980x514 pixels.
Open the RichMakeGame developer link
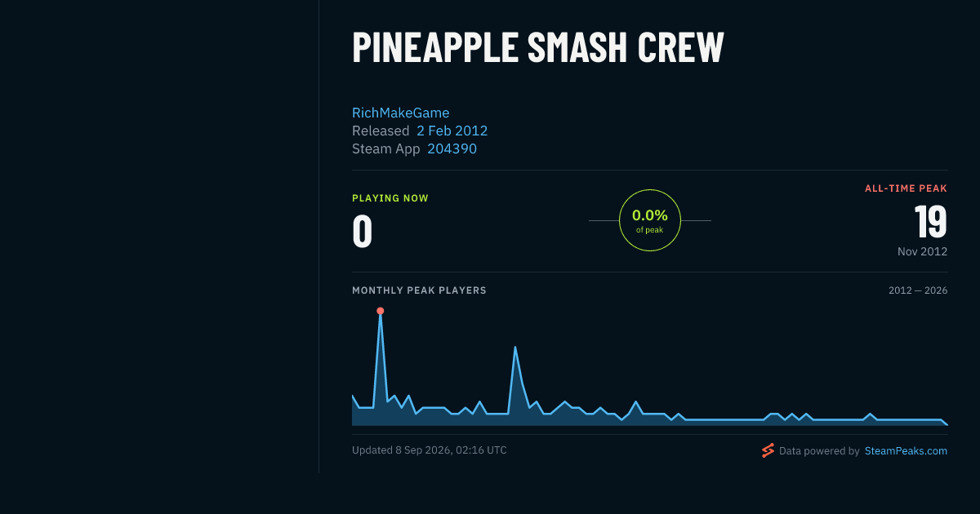point(401,113)
